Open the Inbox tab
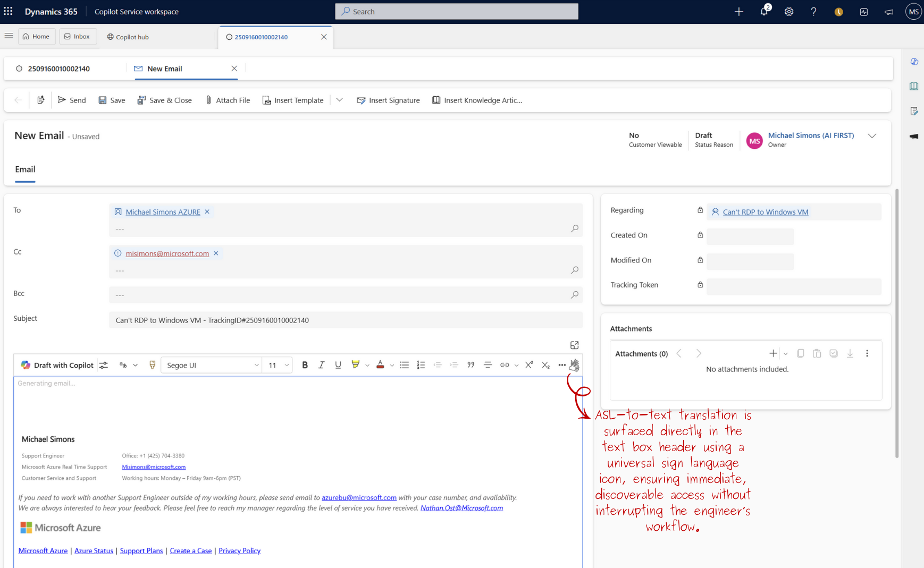Image resolution: width=924 pixels, height=568 pixels. click(x=78, y=36)
